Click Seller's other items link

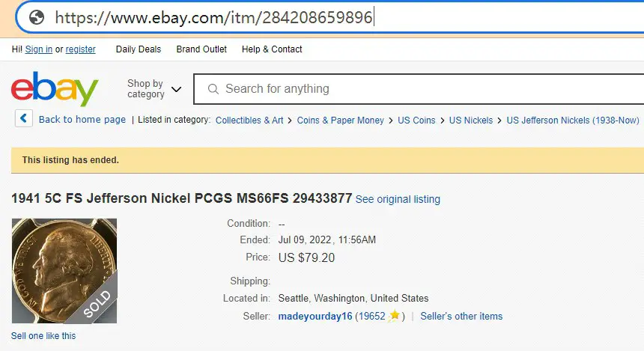(461, 316)
